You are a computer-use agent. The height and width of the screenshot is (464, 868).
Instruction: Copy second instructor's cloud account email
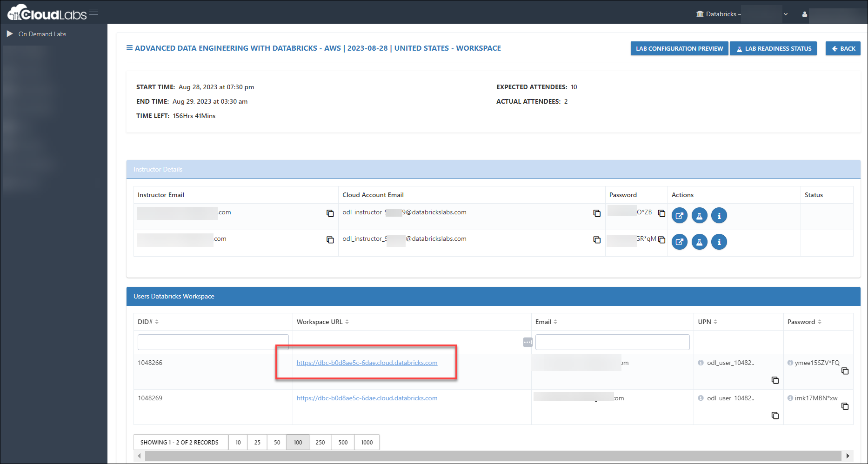pos(597,240)
